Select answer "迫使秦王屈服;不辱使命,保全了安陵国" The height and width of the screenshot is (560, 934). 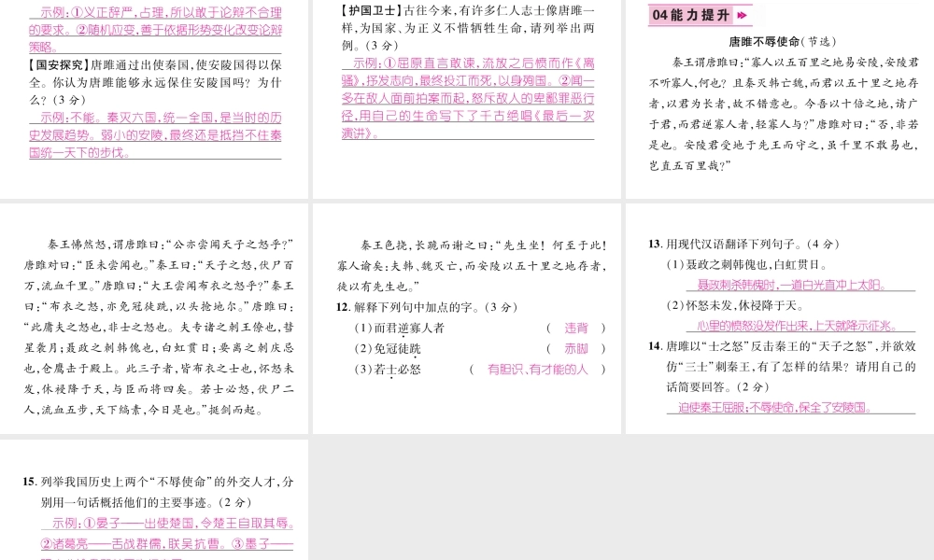[x=775, y=408]
